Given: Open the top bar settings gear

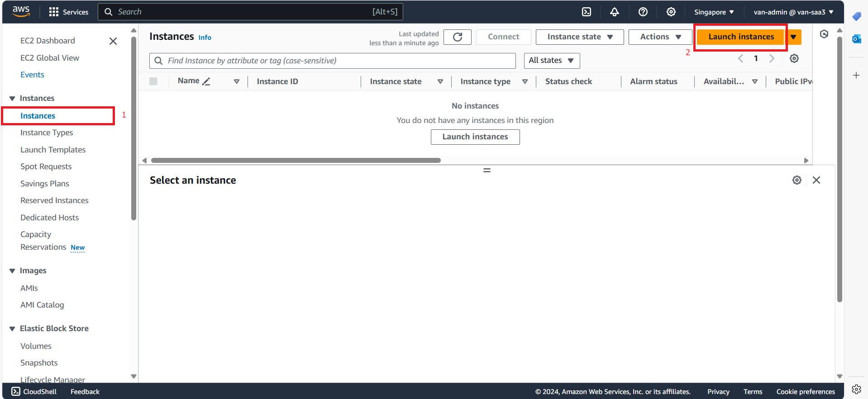Looking at the screenshot, I should (x=671, y=12).
